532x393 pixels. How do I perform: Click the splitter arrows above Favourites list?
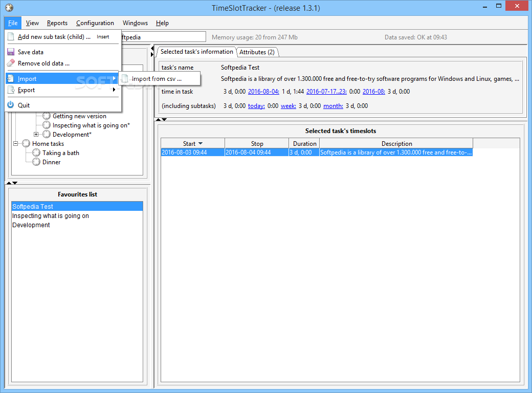pos(12,183)
